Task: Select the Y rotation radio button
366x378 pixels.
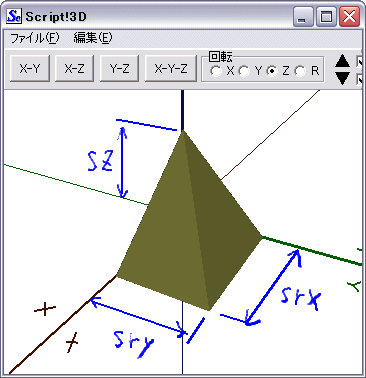Action: point(244,71)
